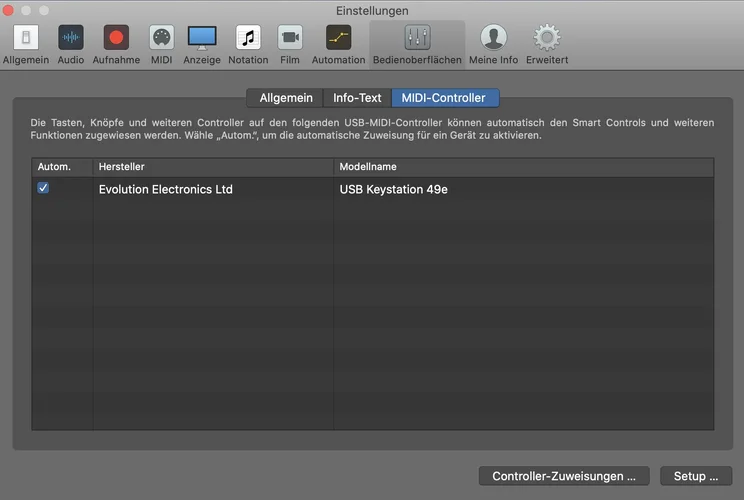Open the Aufnahme recording preferences
Viewport: 744px width, 500px height.
click(116, 45)
